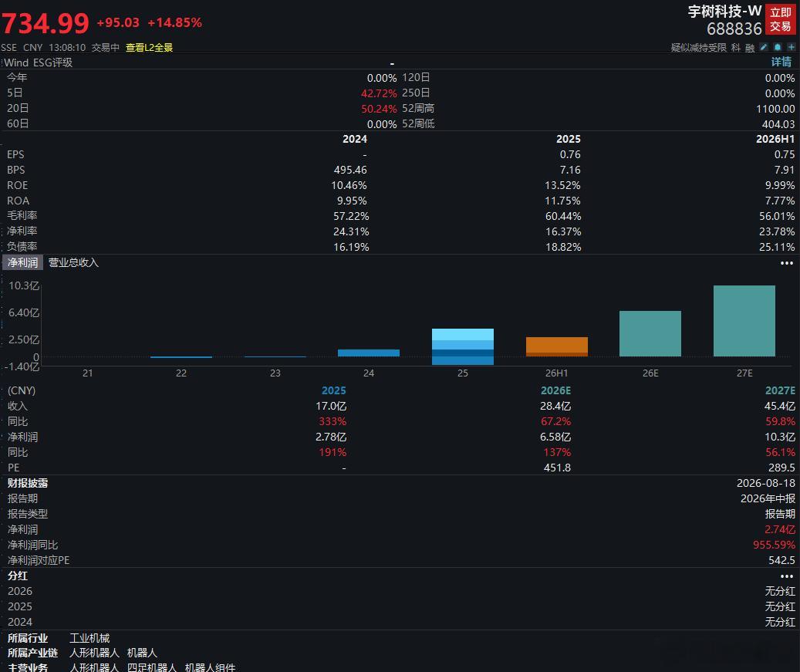This screenshot has height=672, width=800.
Task: Click the +95.03 change value
Action: point(118,22)
